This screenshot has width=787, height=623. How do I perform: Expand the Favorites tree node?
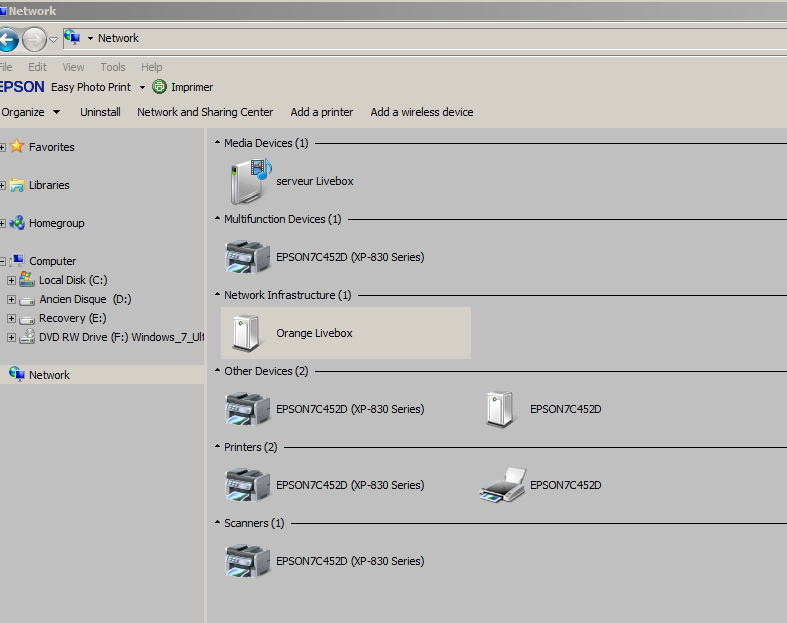3,147
